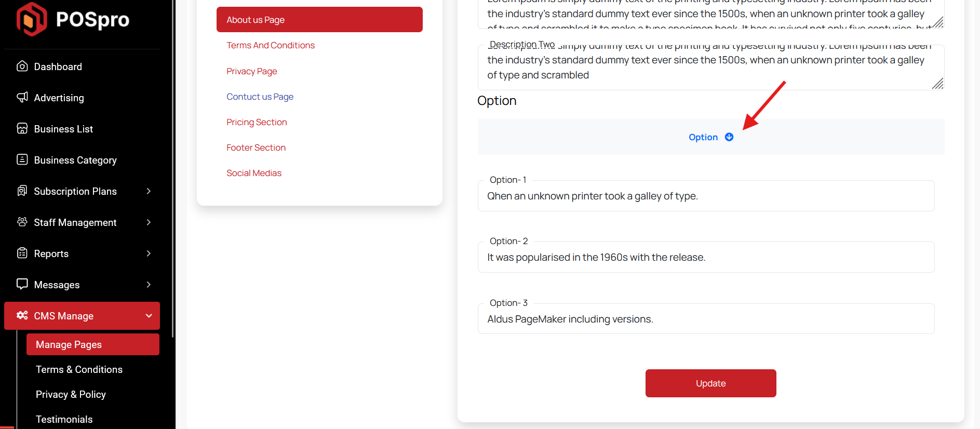Viewport: 980px width, 429px height.
Task: Open the Social Medias link
Action: coord(254,173)
